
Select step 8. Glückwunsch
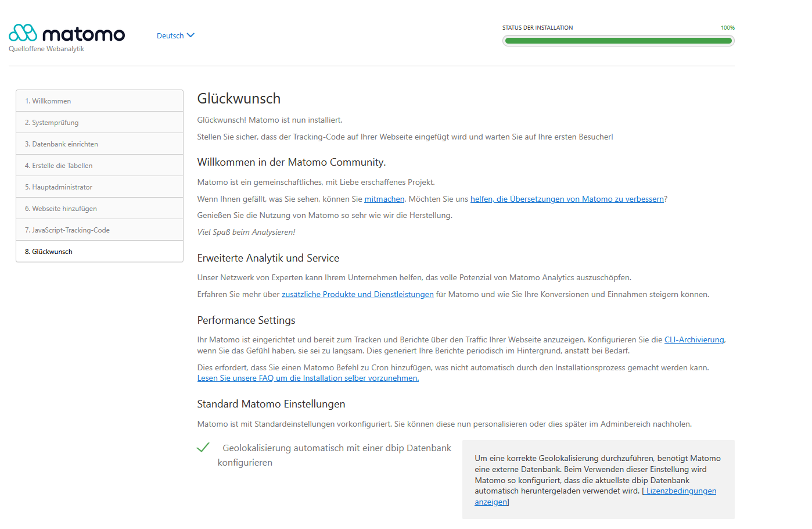point(100,252)
